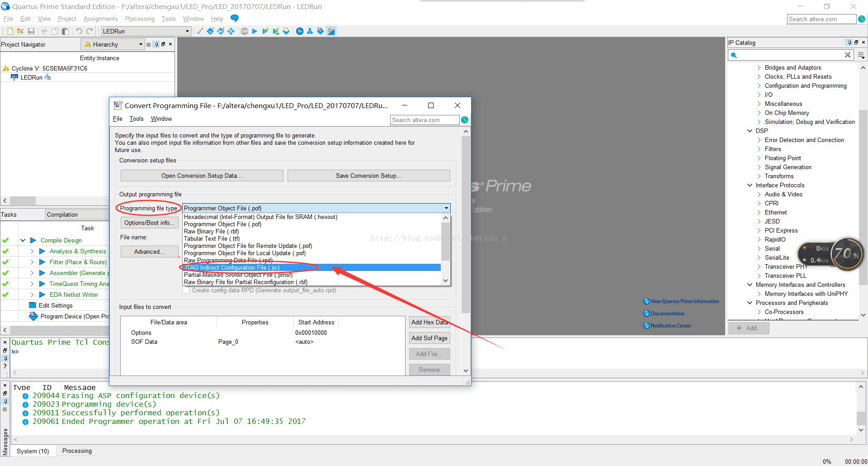Image resolution: width=868 pixels, height=466 pixels.
Task: Click the speech bubble icon beside Help
Action: pos(234,18)
